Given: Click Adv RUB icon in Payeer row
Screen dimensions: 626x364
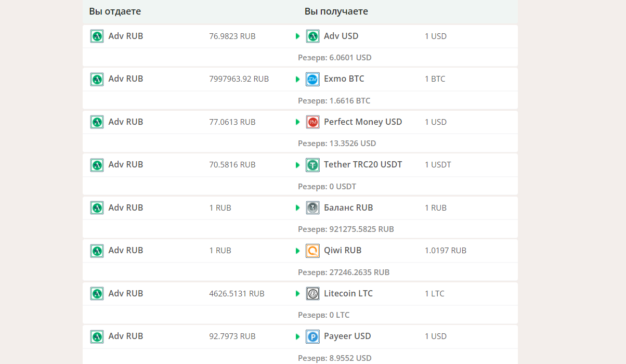Looking at the screenshot, I should [97, 336].
